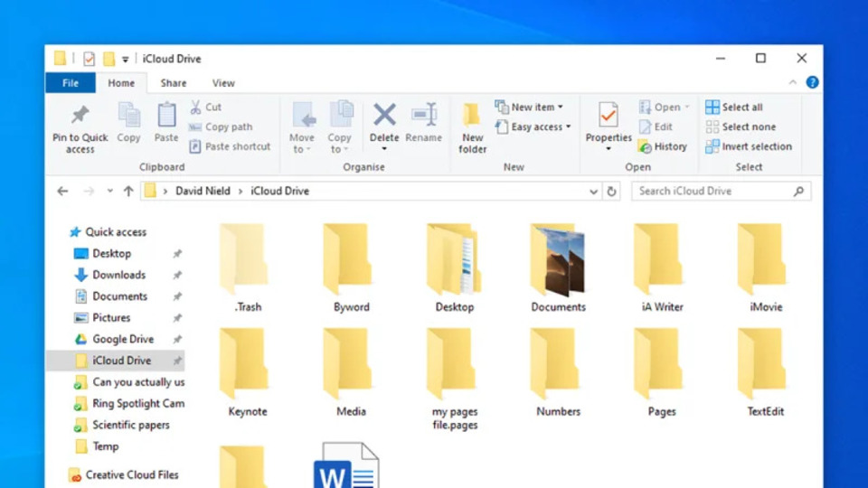Viewport: 868px width, 488px height.
Task: Select the Byword folder
Action: (x=351, y=267)
